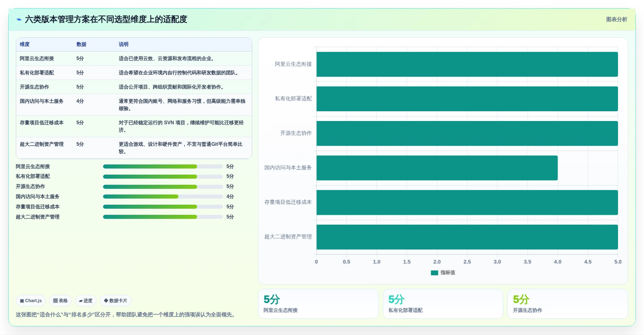Click the Chart.js tag chip

[x=31, y=301]
